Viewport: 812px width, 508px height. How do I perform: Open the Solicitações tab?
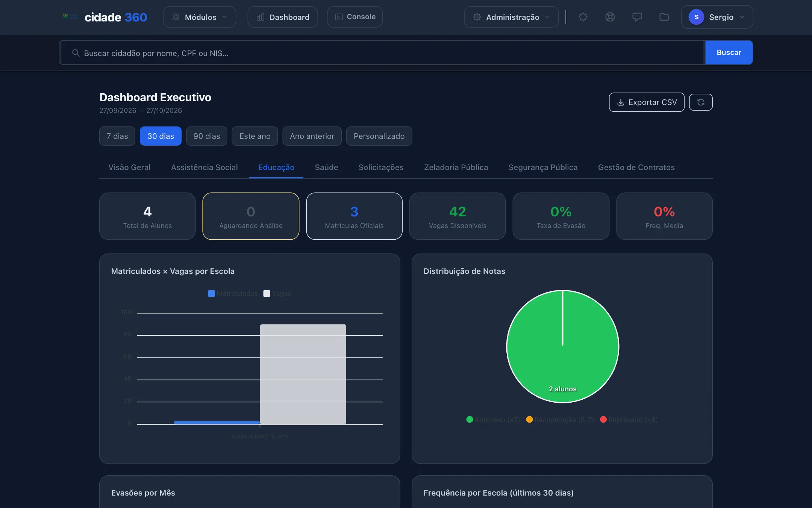pyautogui.click(x=381, y=167)
